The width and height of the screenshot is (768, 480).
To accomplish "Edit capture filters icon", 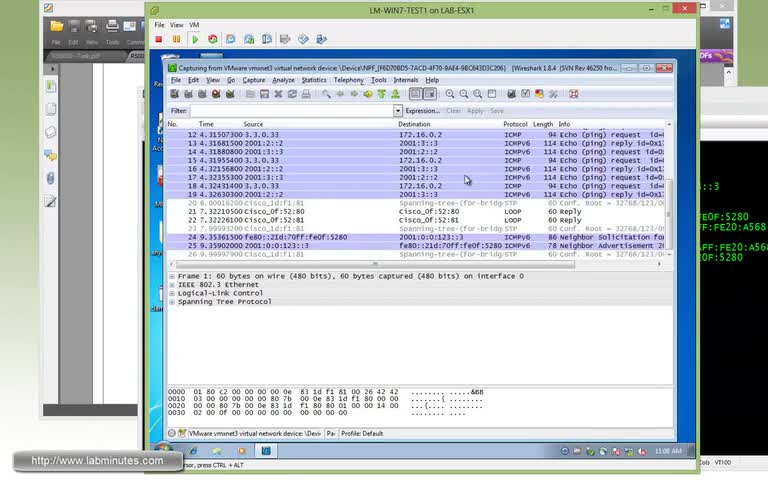I will tap(511, 94).
